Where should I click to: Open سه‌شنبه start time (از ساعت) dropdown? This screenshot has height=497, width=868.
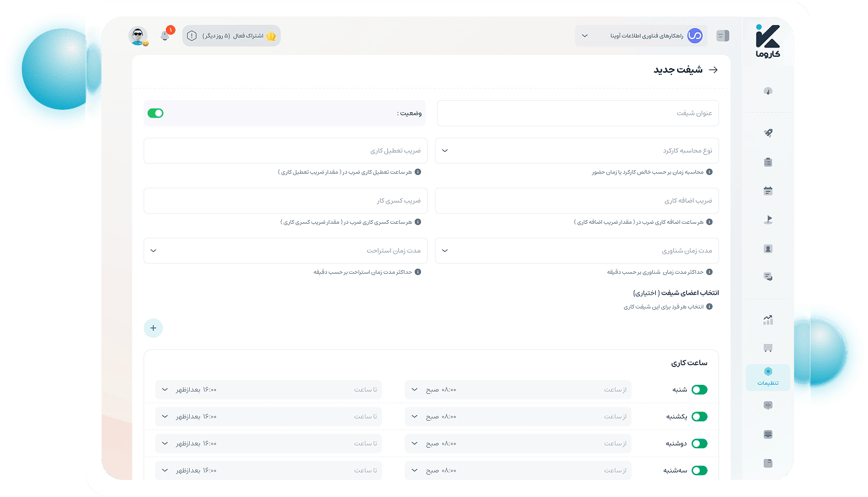(x=518, y=470)
